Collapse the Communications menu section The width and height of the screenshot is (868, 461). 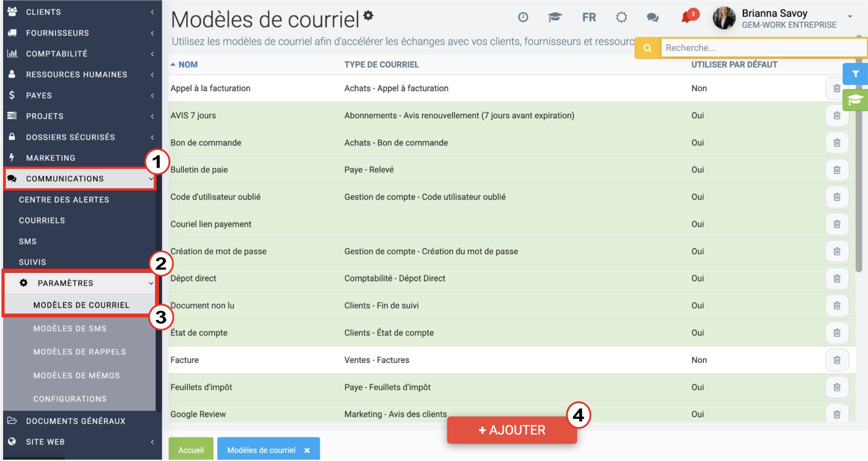pyautogui.click(x=80, y=179)
